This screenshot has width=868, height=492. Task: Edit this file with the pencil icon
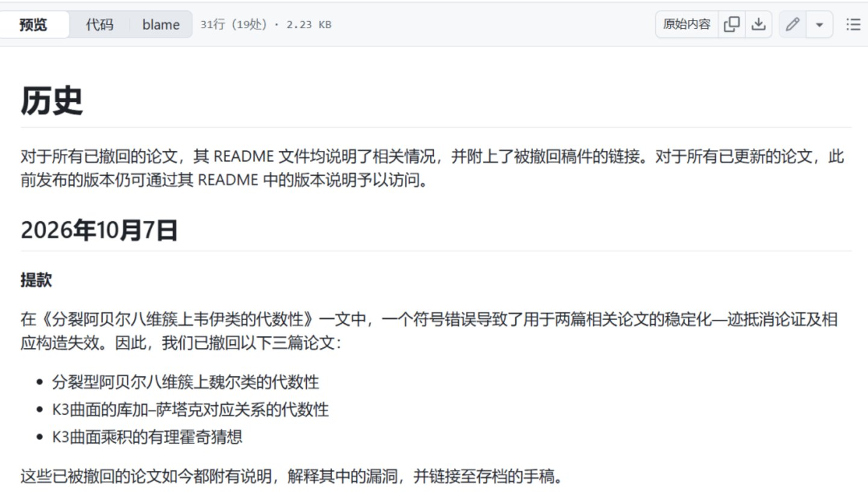pos(793,25)
